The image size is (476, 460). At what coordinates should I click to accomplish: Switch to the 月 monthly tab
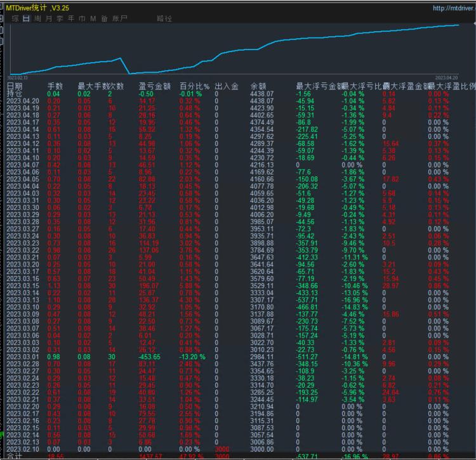pos(49,19)
